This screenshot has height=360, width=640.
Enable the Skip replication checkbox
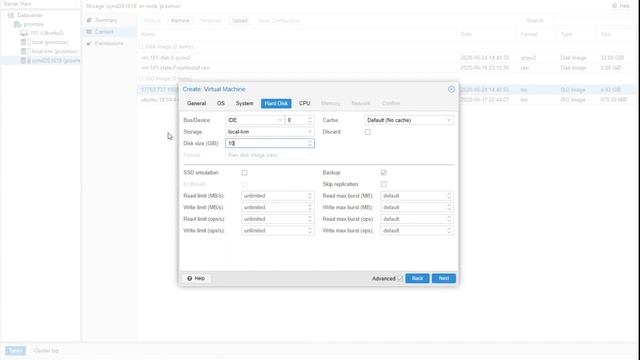pos(384,184)
